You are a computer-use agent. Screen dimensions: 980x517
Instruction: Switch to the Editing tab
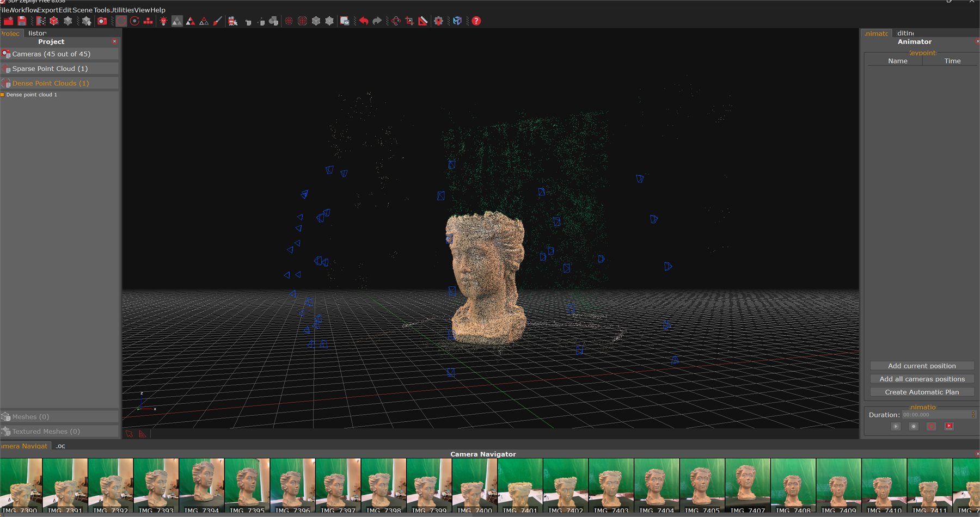905,33
